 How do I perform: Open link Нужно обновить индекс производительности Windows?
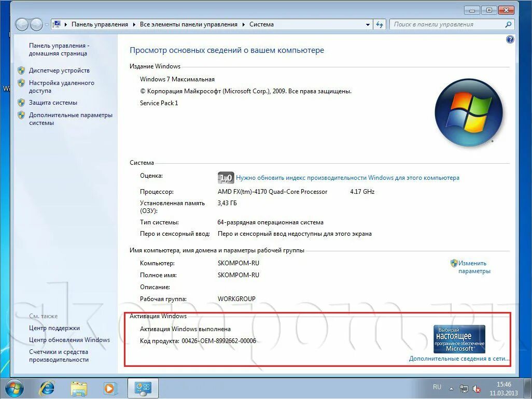click(347, 178)
